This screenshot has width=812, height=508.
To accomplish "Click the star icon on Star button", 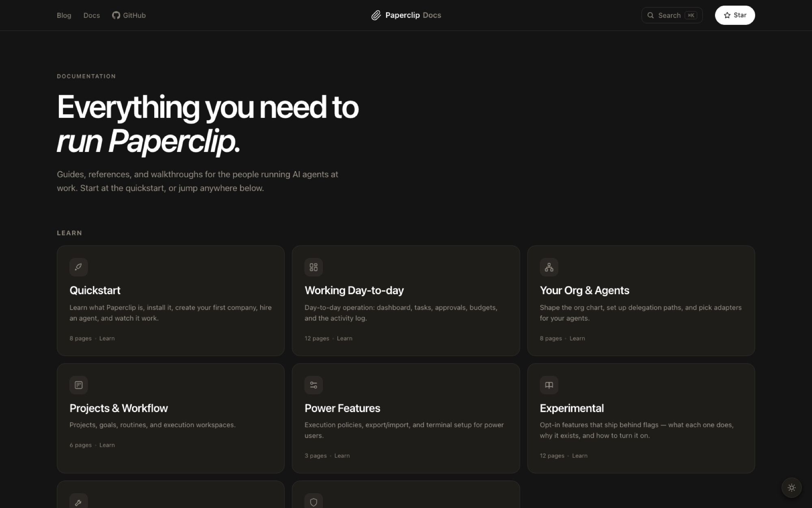I will pyautogui.click(x=727, y=15).
